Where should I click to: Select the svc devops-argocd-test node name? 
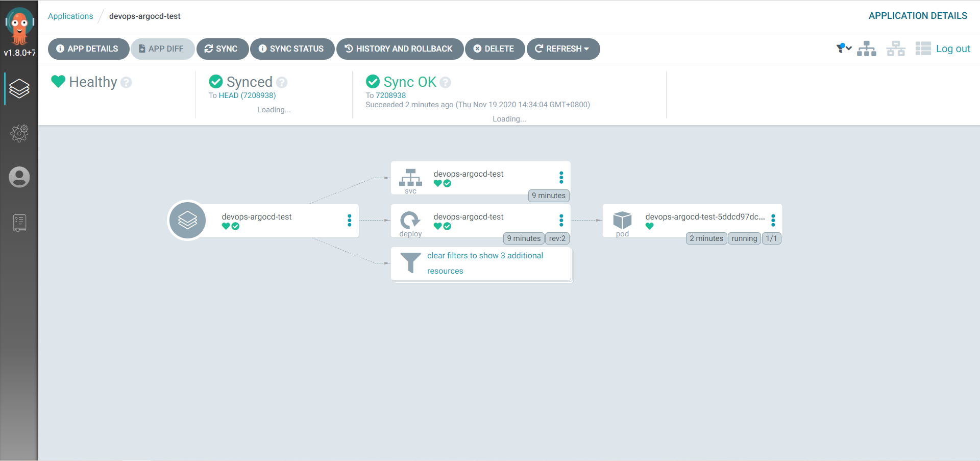[469, 174]
